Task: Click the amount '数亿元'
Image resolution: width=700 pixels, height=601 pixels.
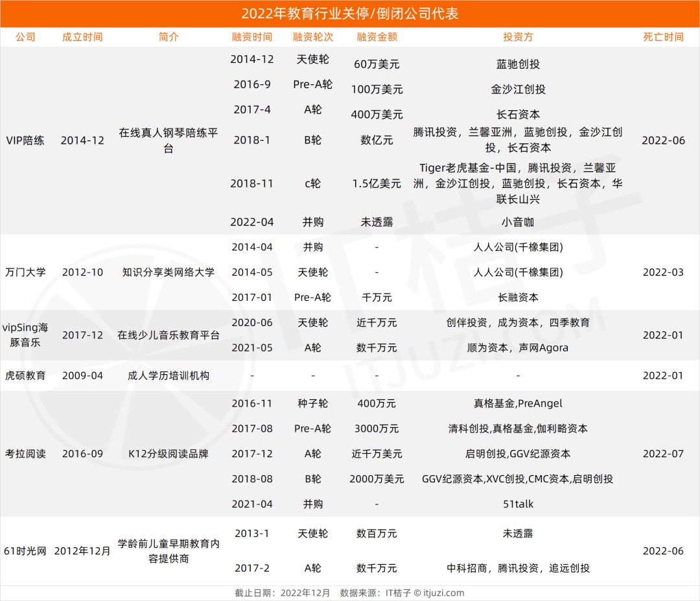Action: point(377,140)
